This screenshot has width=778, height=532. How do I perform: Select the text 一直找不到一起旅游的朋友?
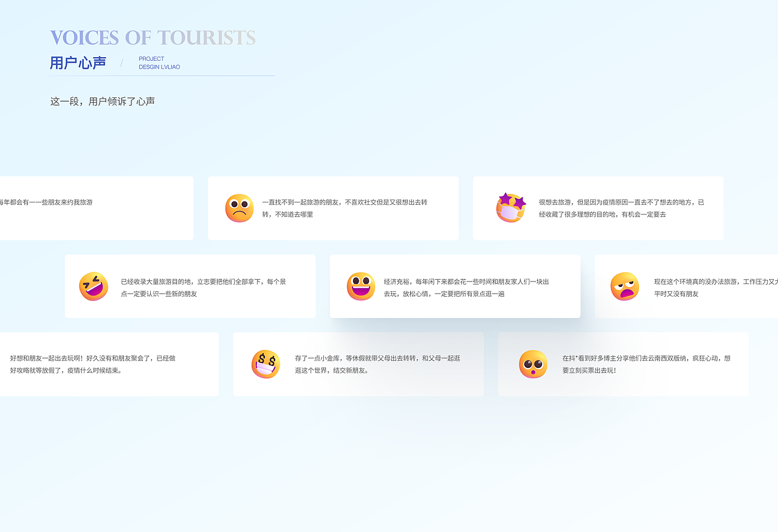click(x=301, y=202)
